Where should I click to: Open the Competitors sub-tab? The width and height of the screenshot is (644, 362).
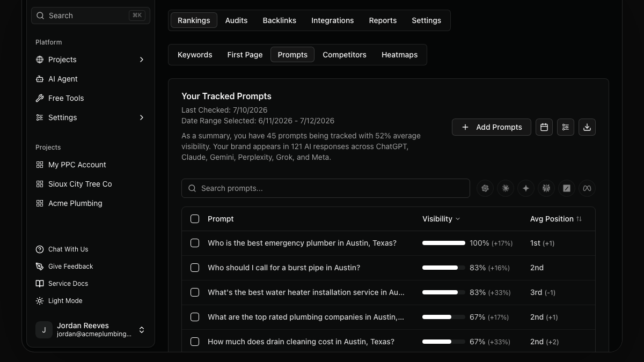(x=345, y=55)
